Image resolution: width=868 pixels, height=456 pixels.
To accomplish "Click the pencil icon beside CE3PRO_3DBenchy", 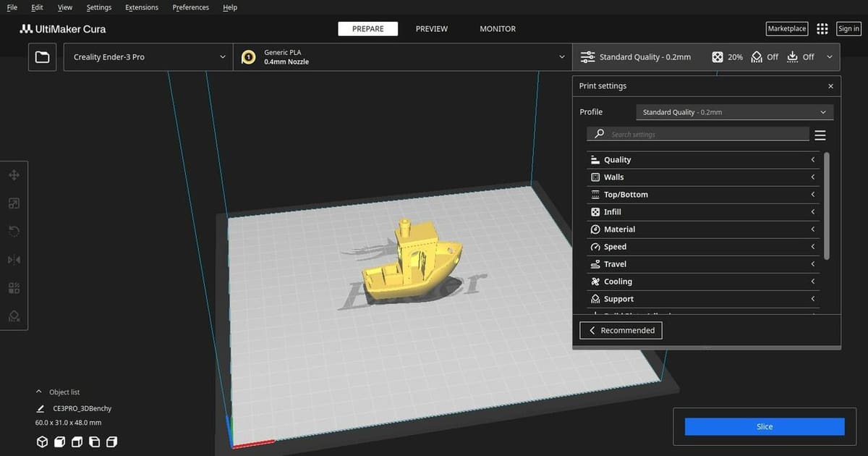I will pos(40,409).
